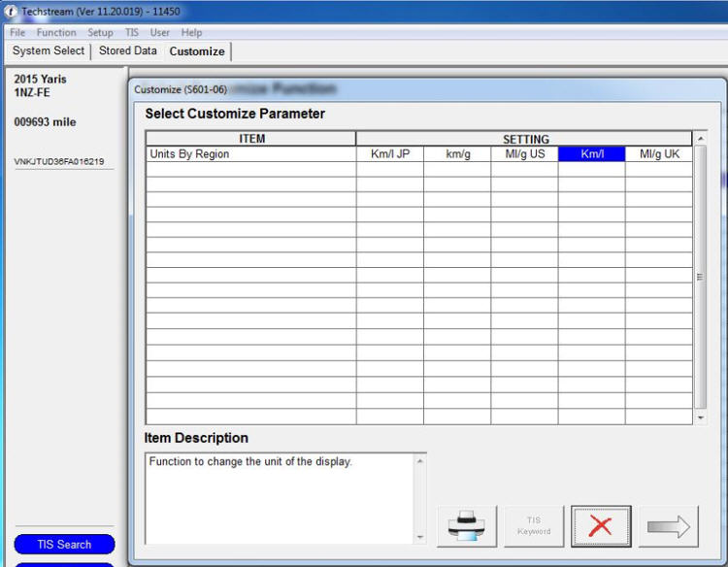The height and width of the screenshot is (567, 728).
Task: Open the Setup menu
Action: coord(100,32)
